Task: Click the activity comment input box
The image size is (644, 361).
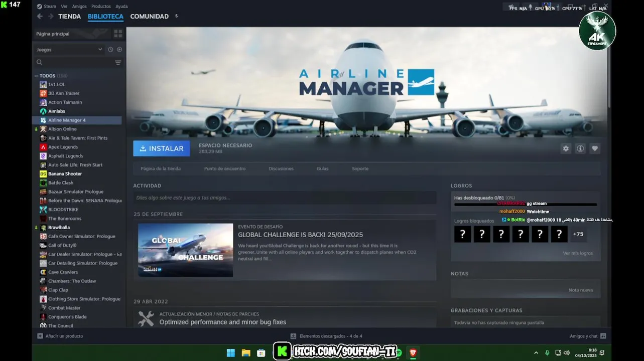Action: [285, 198]
